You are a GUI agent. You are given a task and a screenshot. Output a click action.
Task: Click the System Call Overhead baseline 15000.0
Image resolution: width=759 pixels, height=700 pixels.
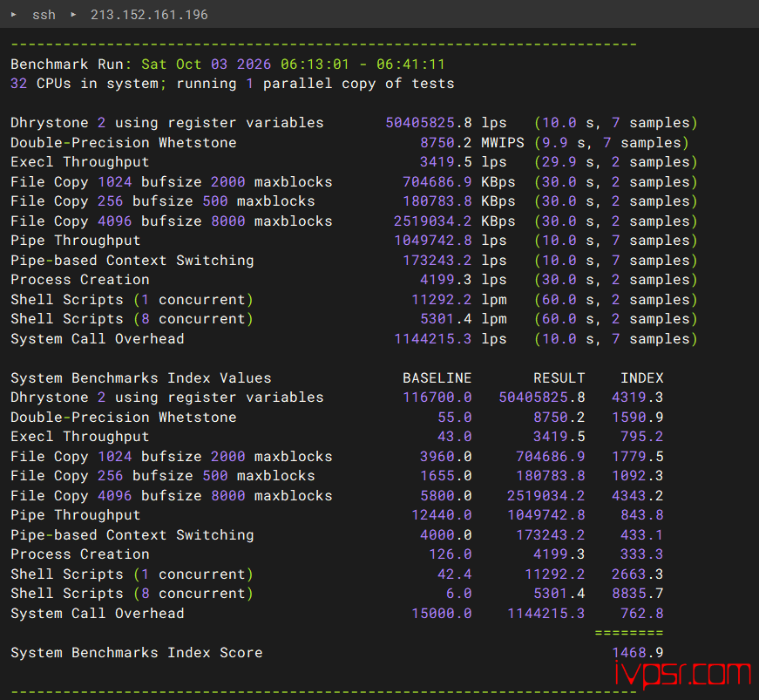[x=442, y=614]
